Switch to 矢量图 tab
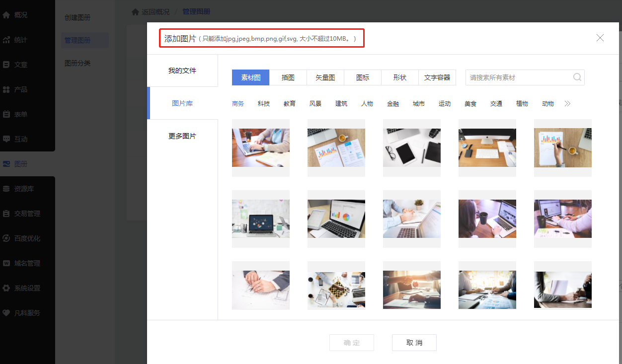The height and width of the screenshot is (364, 622). (x=325, y=77)
